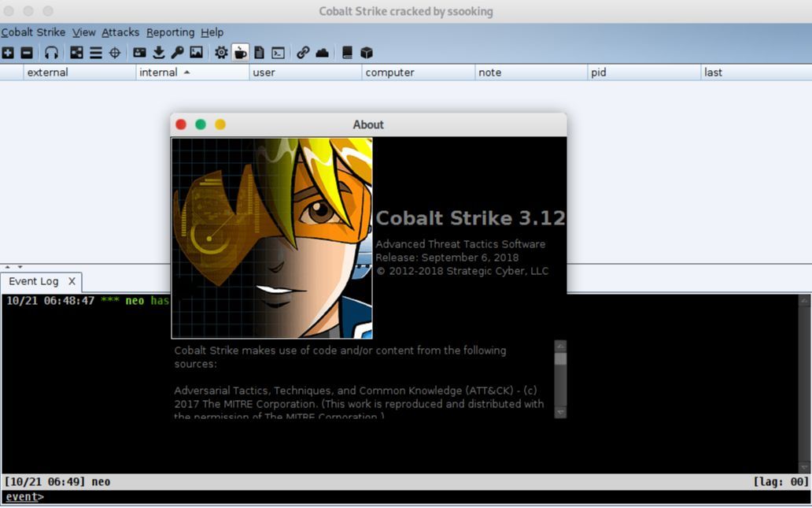Collapse split pane with up arrow above Event Log
Image resolution: width=812 pixels, height=508 pixels.
[7, 267]
